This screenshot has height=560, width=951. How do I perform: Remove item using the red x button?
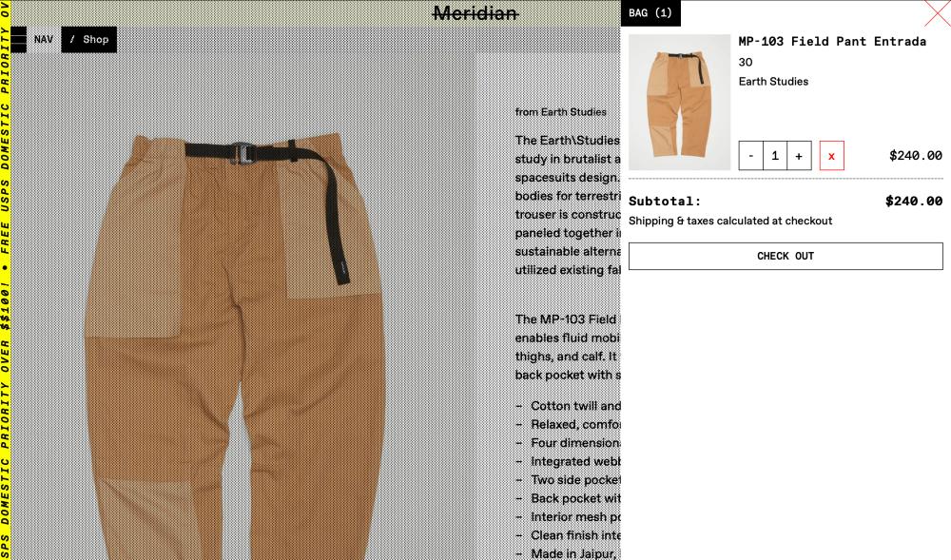coord(831,156)
